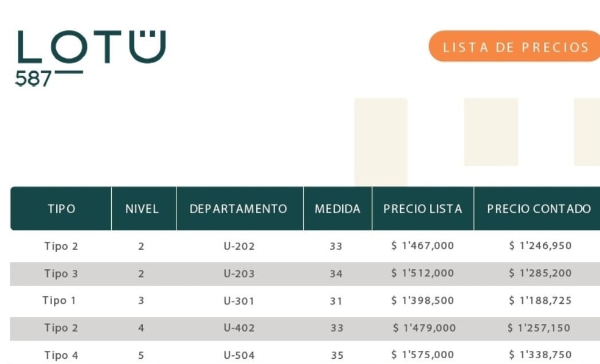Select department U-202 cell

239,246
